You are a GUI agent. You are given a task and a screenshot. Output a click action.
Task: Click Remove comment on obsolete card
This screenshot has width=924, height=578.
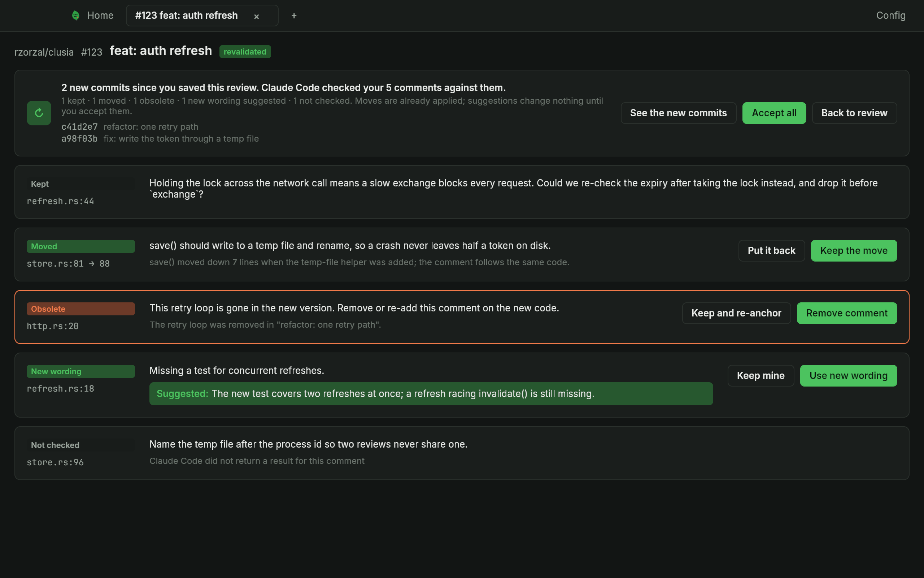coord(846,313)
